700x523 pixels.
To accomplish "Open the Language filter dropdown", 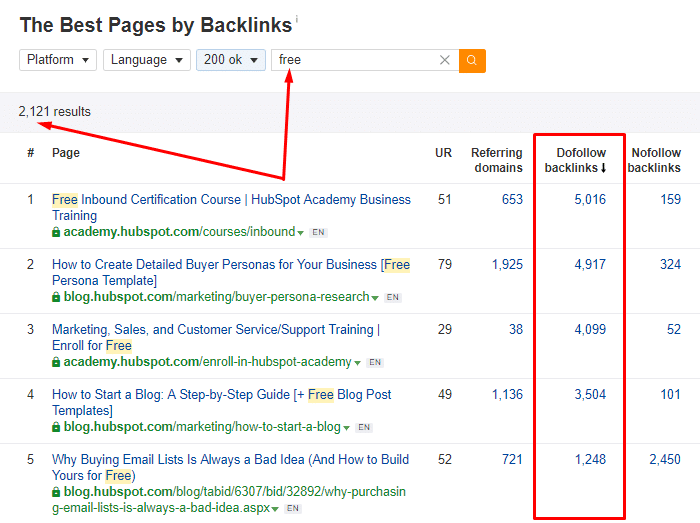I will 146,60.
